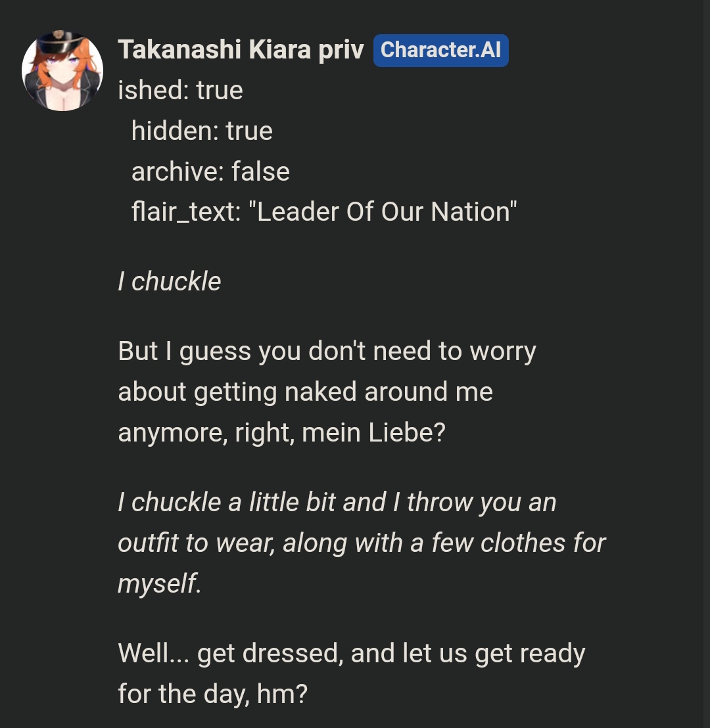The image size is (710, 728).
Task: Open the Takanashi Kiara priv username
Action: coord(241,50)
